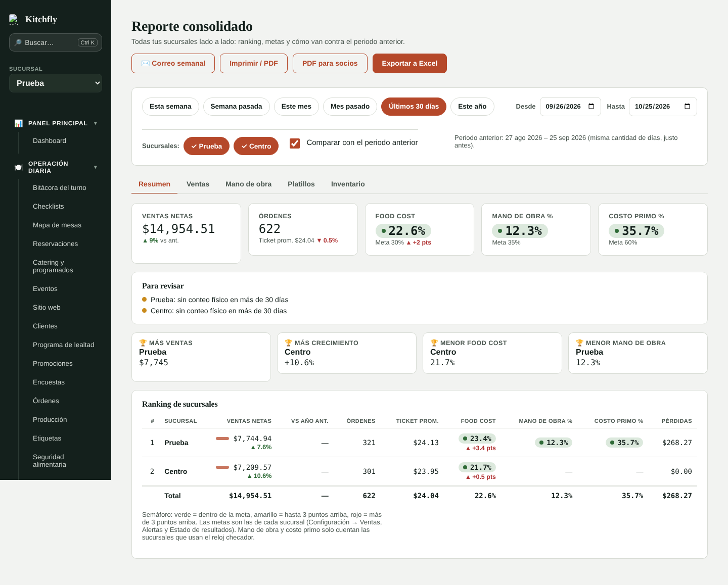Click the Menor Food Cost trophy icon
728x585 pixels.
click(434, 343)
